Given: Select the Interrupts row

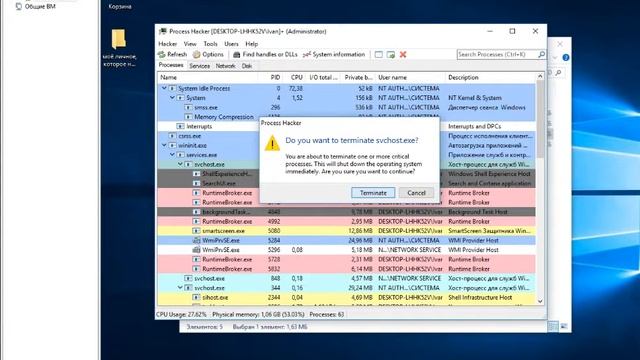Looking at the screenshot, I should click(x=347, y=127).
